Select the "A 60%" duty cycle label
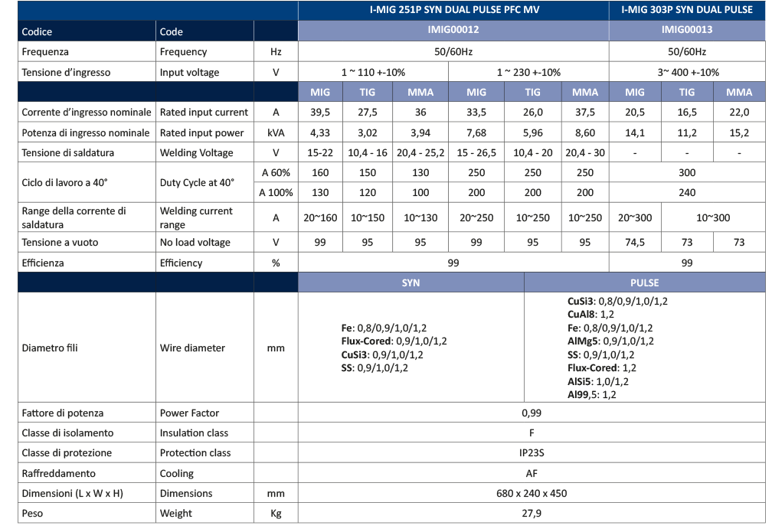 point(276,173)
